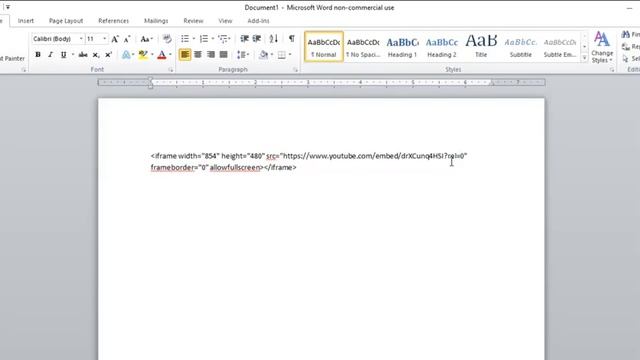Click Select cursor icon in Editing

click(x=626, y=59)
